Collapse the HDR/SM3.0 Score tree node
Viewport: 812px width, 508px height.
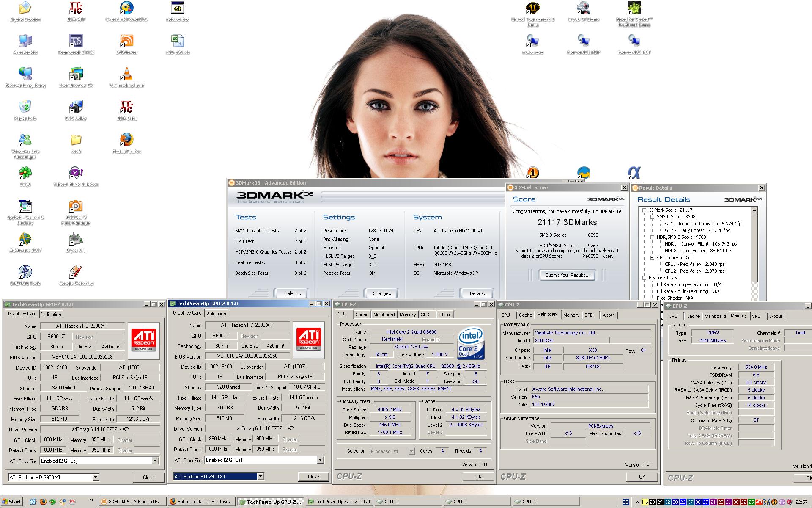(653, 237)
